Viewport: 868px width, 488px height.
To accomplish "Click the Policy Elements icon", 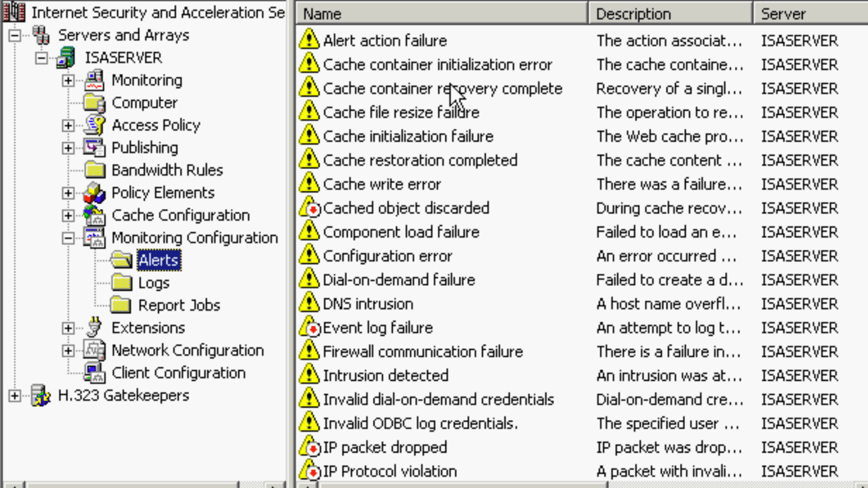I will [94, 193].
